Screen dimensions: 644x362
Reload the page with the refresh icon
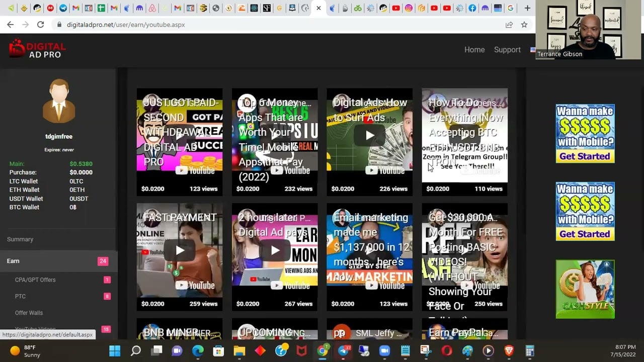point(40,24)
